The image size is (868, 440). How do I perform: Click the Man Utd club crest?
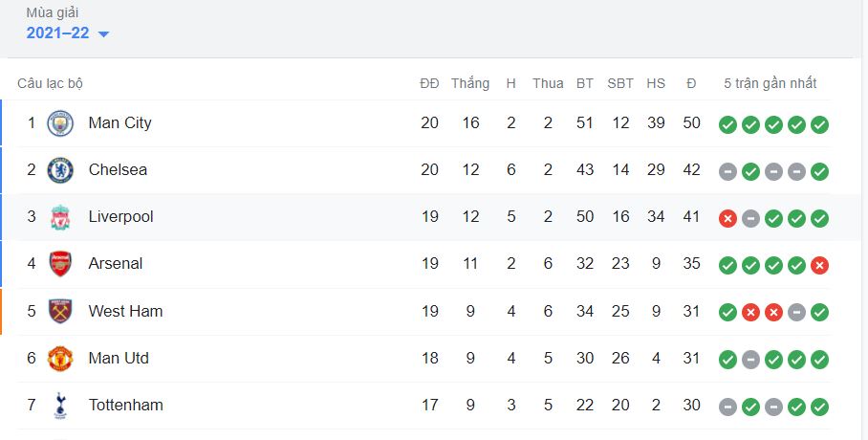click(x=60, y=358)
